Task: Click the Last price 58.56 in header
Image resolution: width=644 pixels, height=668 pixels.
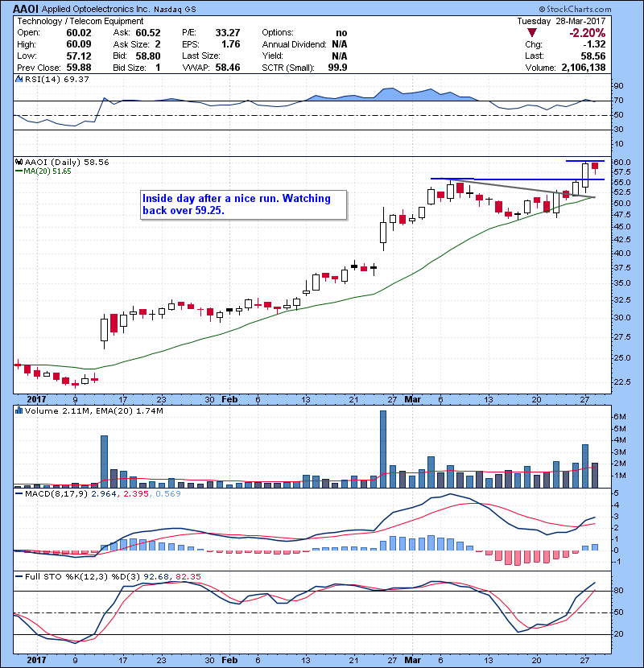Action: (x=593, y=56)
